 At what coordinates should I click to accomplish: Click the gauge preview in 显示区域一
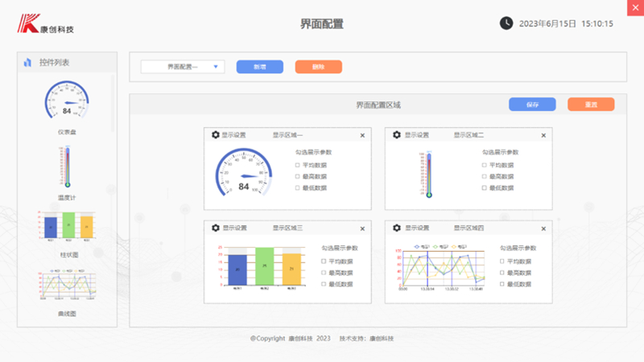pos(244,172)
